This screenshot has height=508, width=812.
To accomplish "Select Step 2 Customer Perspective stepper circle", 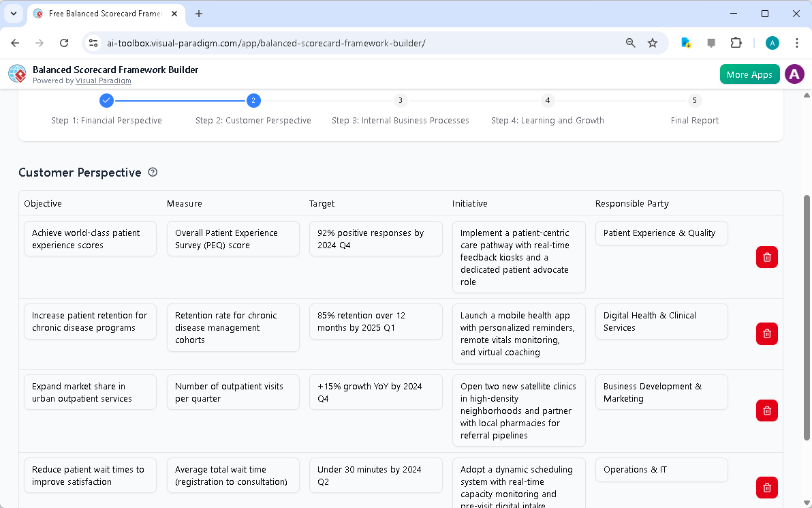I will click(253, 100).
